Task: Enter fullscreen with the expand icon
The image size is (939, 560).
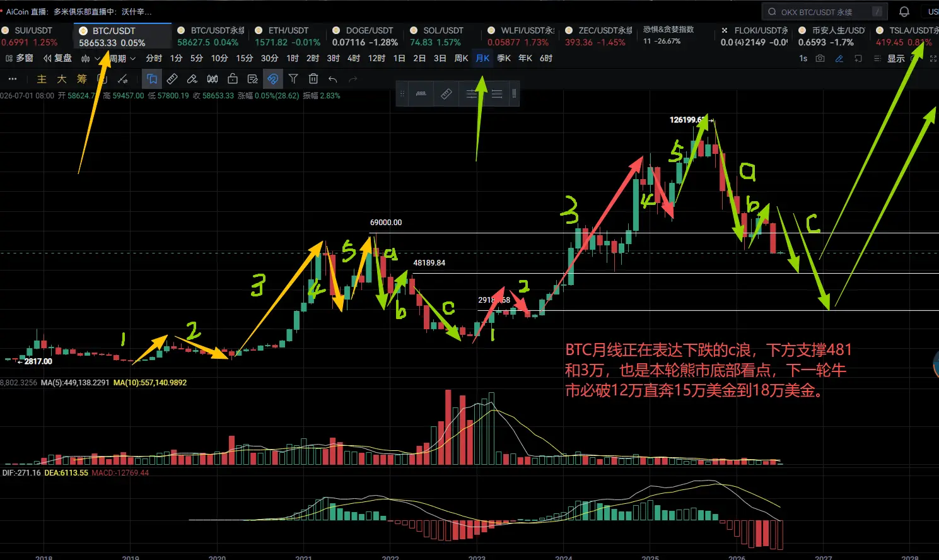Action: [x=933, y=58]
